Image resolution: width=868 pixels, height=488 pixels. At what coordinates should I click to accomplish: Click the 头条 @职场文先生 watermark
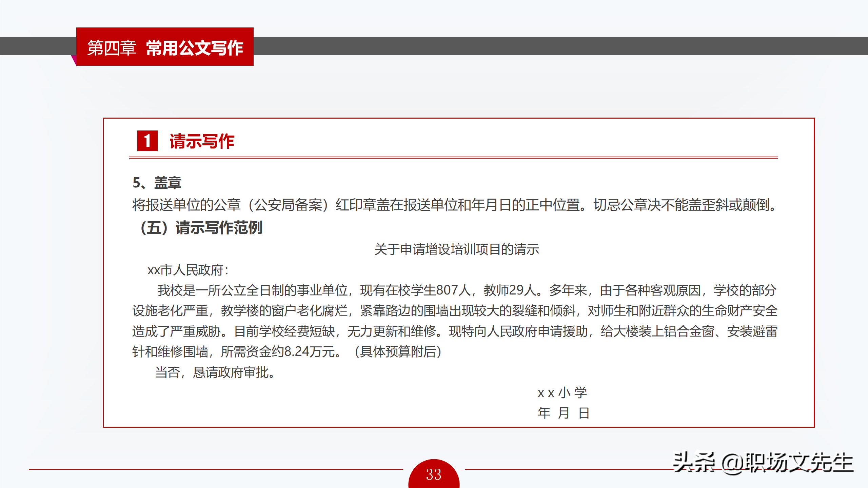tap(762, 463)
